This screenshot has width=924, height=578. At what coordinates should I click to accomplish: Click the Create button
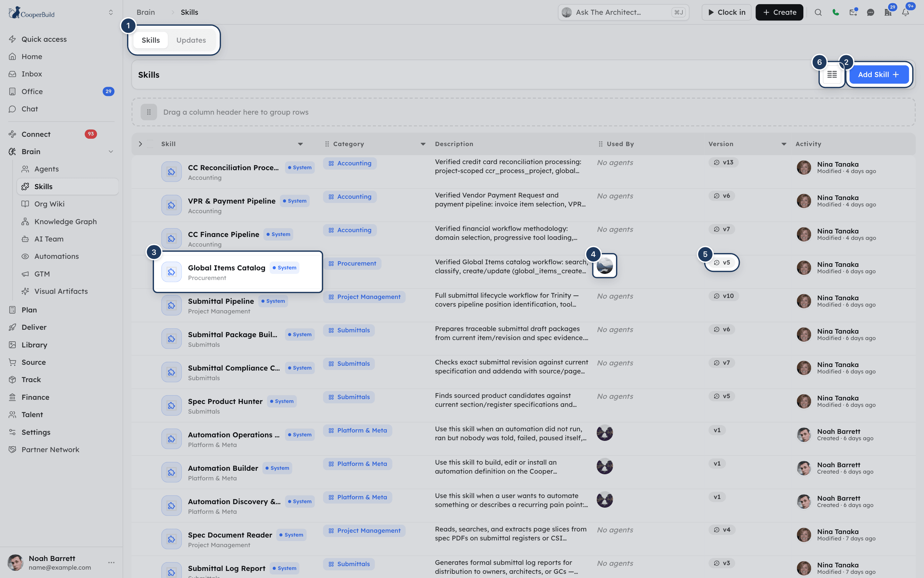click(779, 12)
